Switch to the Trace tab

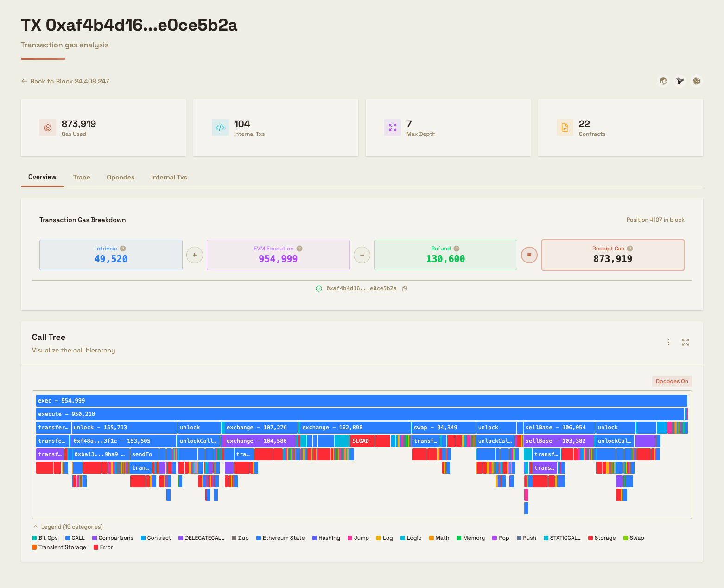pos(82,177)
